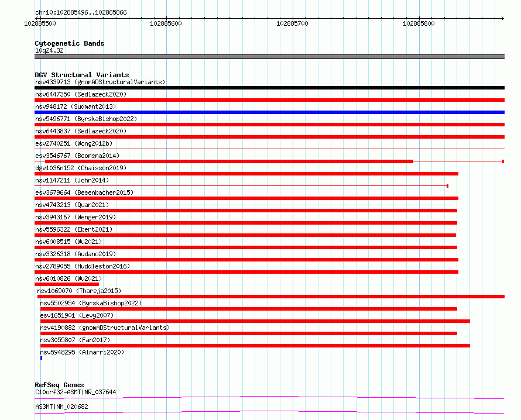The image size is (521, 420).
Task: Open gene C10orf32-ASMT|NR_037644
Action: pyautogui.click(x=76, y=392)
